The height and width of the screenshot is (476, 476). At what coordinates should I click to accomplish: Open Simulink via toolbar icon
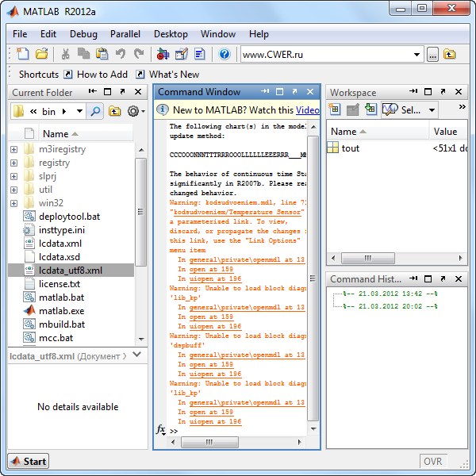coord(163,54)
